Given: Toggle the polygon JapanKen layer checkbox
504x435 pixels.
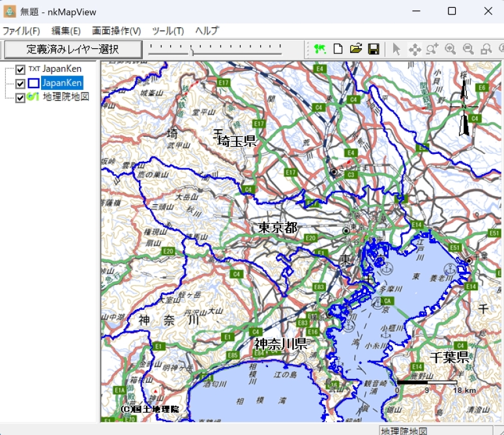Looking at the screenshot, I should point(20,83).
